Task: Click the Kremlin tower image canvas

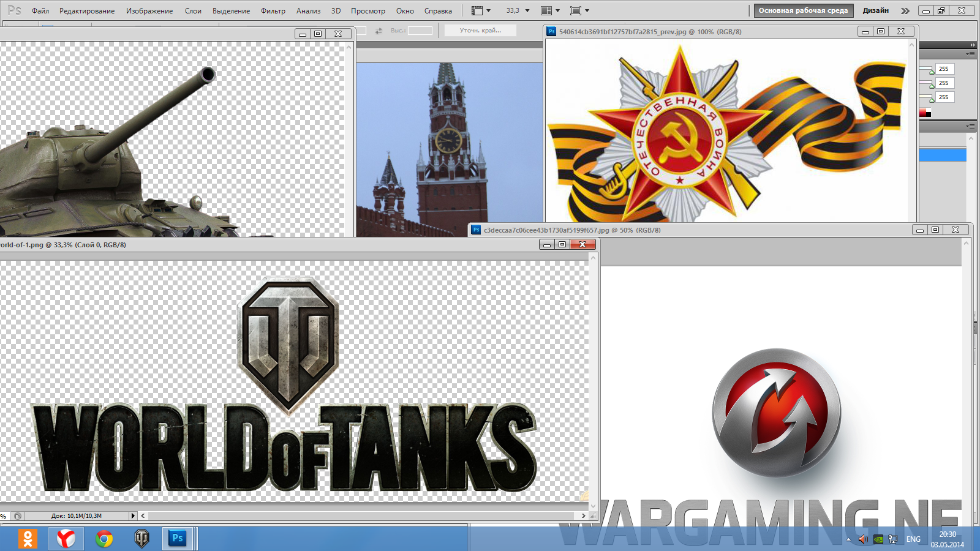Action: point(449,149)
